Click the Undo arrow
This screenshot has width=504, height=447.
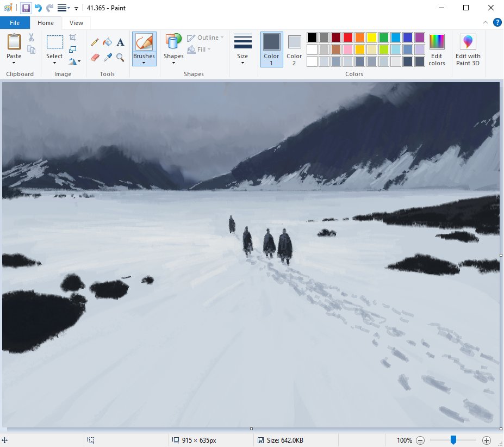pos(38,8)
